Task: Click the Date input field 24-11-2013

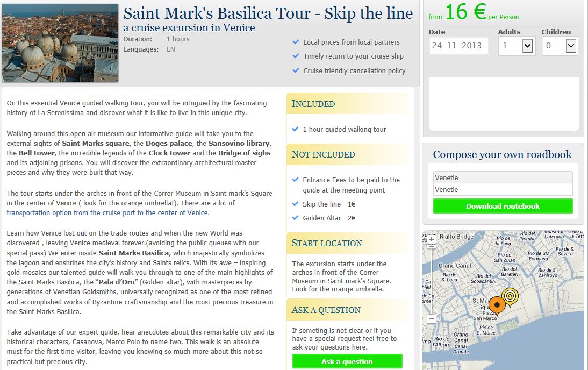Action: 458,46
